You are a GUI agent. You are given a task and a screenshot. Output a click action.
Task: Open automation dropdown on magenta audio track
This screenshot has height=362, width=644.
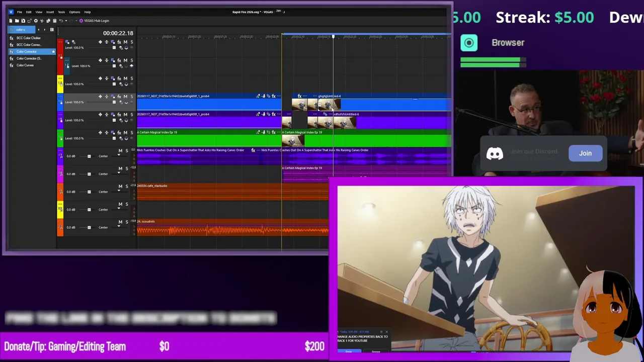[119, 173]
